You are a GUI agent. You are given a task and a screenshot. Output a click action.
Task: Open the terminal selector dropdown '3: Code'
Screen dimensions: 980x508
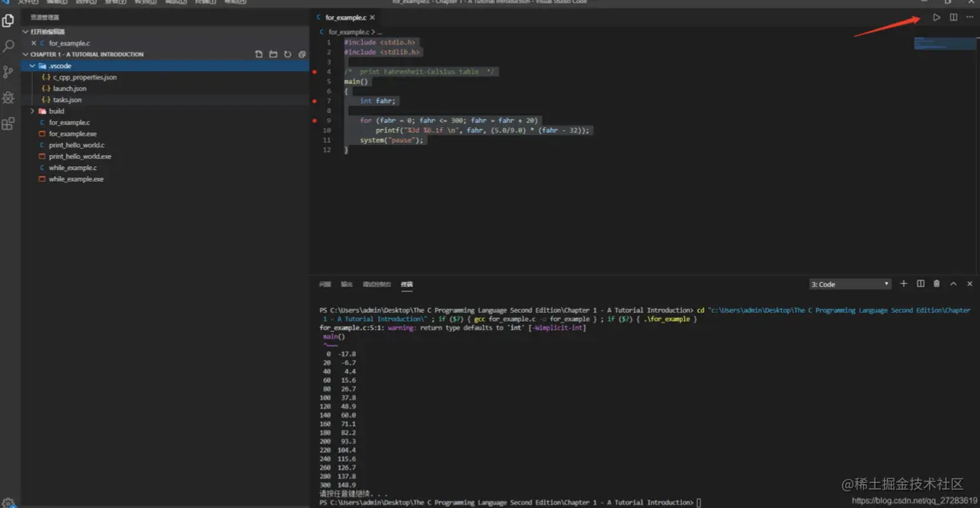tap(850, 284)
